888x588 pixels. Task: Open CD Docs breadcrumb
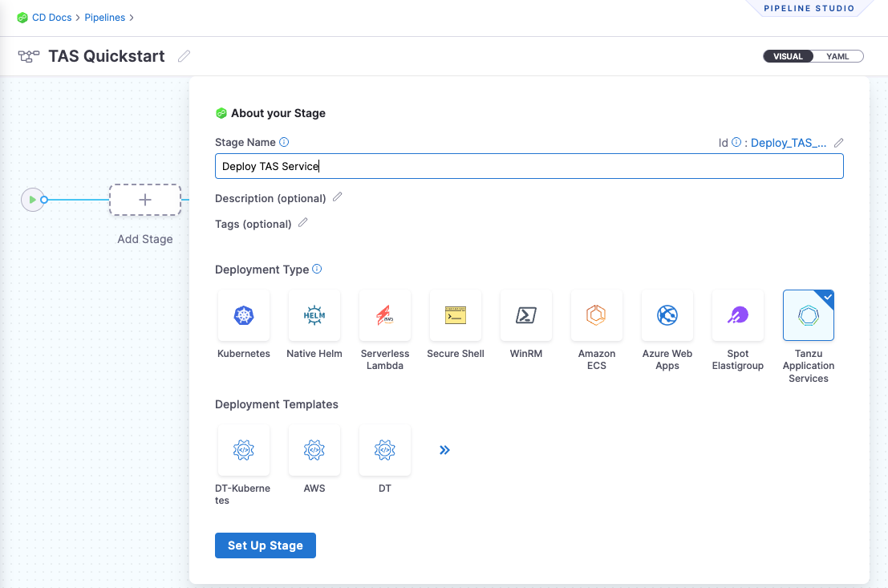click(x=51, y=17)
